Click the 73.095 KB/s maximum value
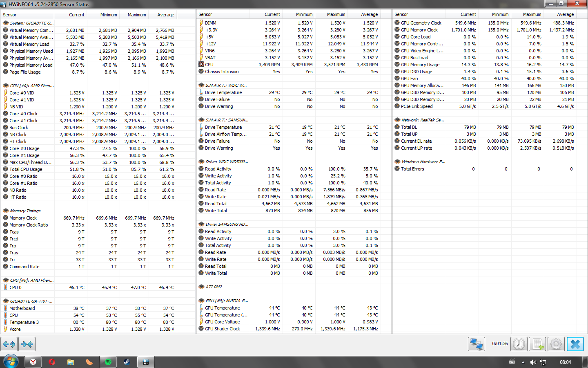This screenshot has width=588, height=368. pyautogui.click(x=529, y=141)
